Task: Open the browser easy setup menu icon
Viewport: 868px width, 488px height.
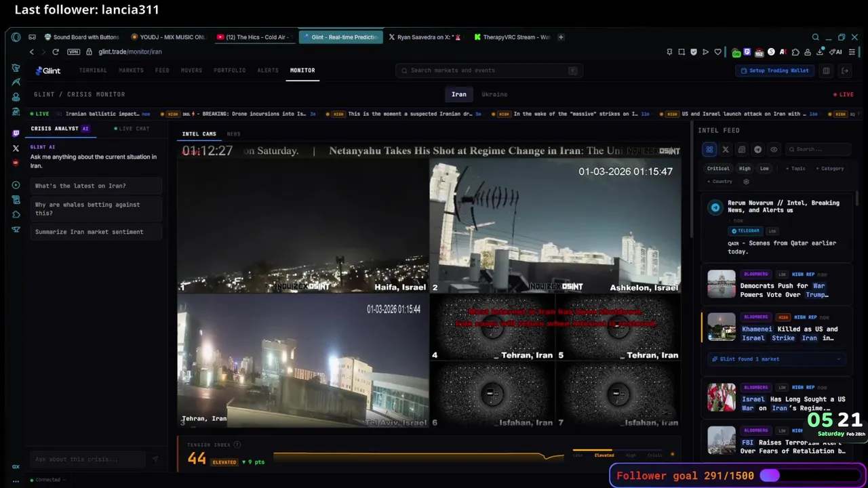Action: tap(852, 52)
